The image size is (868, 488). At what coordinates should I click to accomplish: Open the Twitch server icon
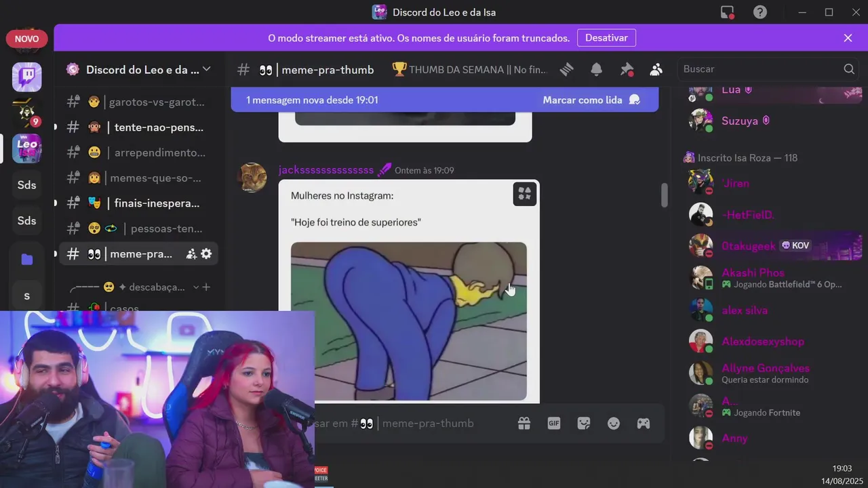click(x=27, y=77)
